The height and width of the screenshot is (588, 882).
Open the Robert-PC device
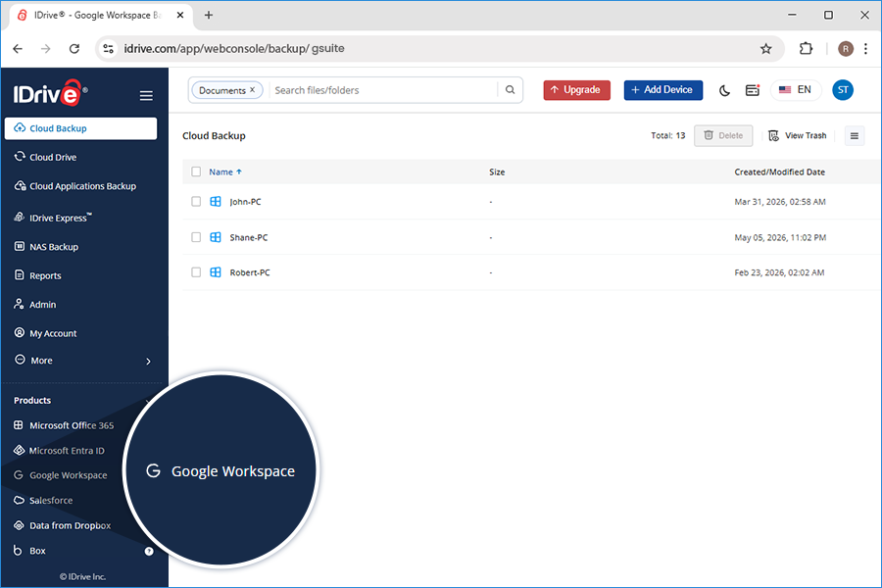pos(250,272)
